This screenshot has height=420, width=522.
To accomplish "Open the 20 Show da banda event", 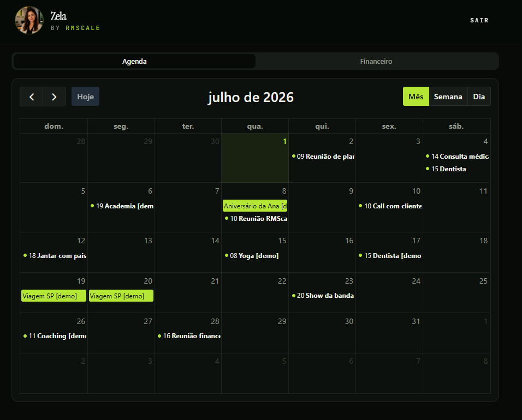I will tap(323, 296).
